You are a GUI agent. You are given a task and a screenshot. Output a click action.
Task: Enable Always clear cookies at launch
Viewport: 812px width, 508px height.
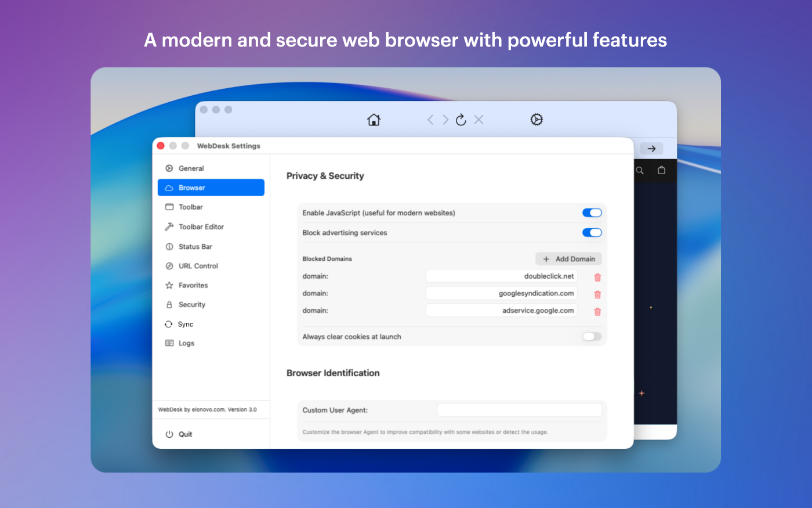tap(592, 337)
